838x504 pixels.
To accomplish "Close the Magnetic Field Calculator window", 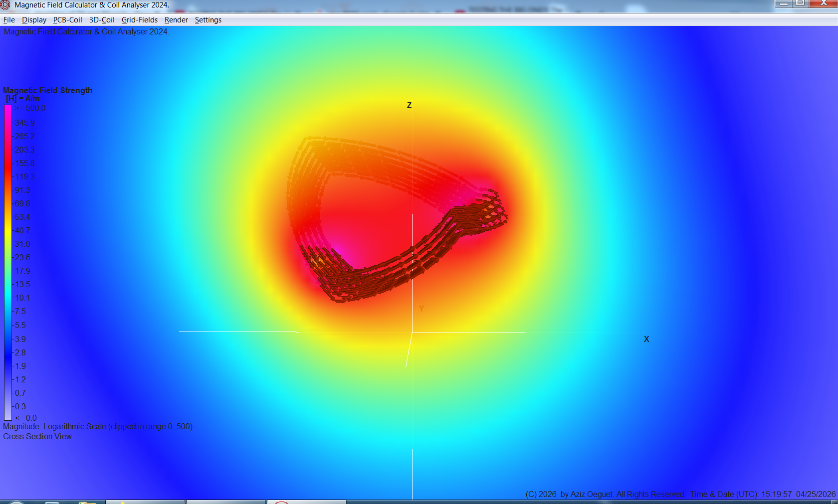I will tap(824, 3).
